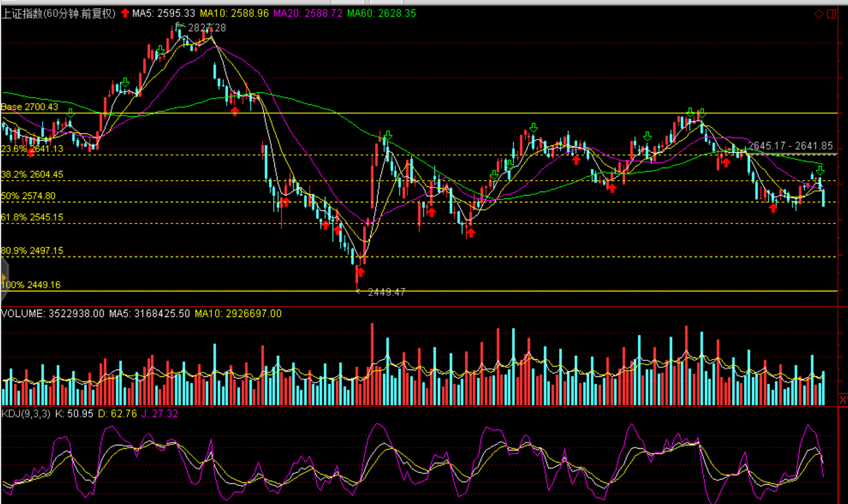Click the red diamond icon at chart top-right
Viewport: 848px width, 504px height.
point(818,14)
